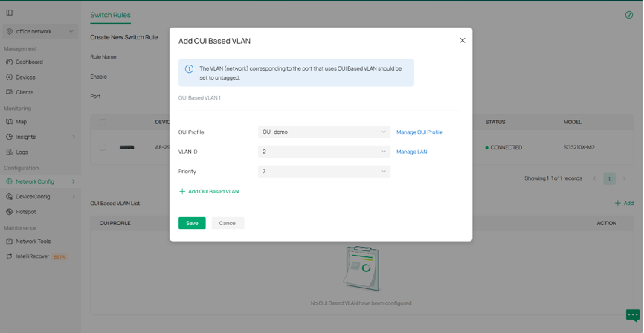The height and width of the screenshot is (333, 644).
Task: Expand the Device Config submenu
Action: pyautogui.click(x=74, y=197)
